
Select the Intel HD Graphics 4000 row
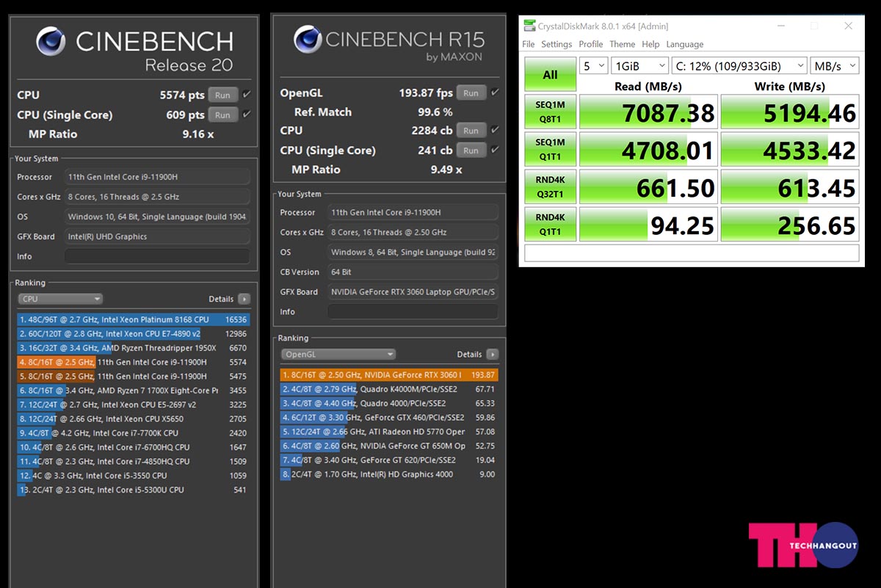389,474
